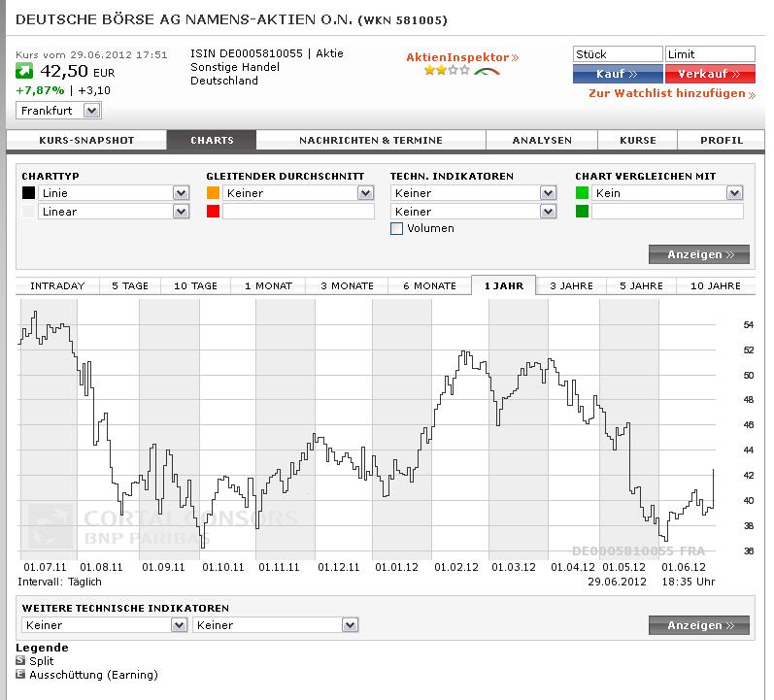Switch to the Kurs-Snapshot tab

(x=86, y=140)
